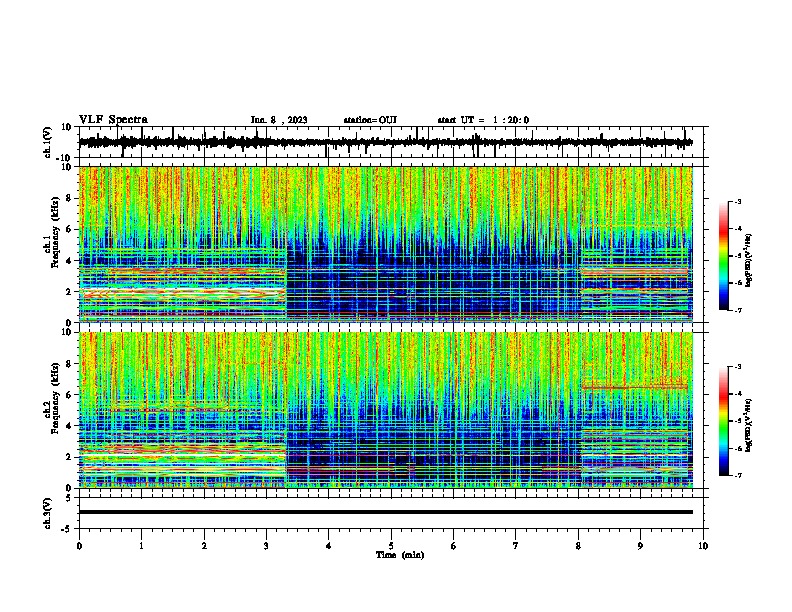The image size is (792, 612).
Task: Click time axis tick label '8'
Action: tap(578, 546)
